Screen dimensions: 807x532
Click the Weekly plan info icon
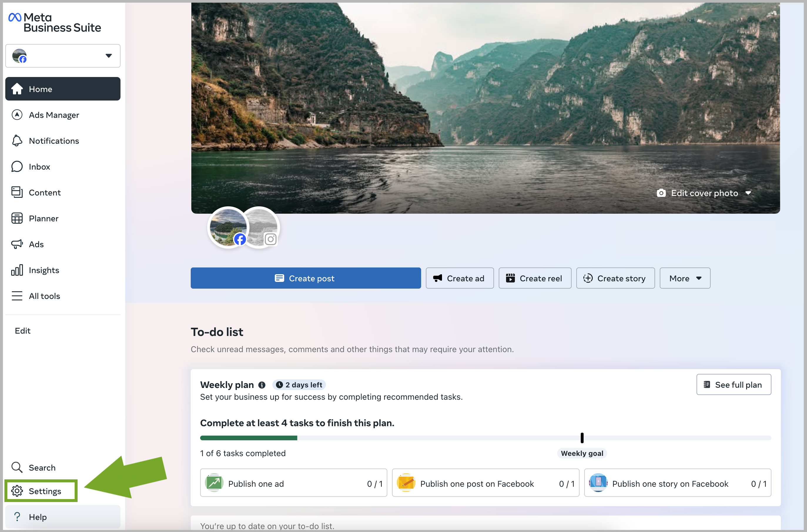click(x=262, y=385)
